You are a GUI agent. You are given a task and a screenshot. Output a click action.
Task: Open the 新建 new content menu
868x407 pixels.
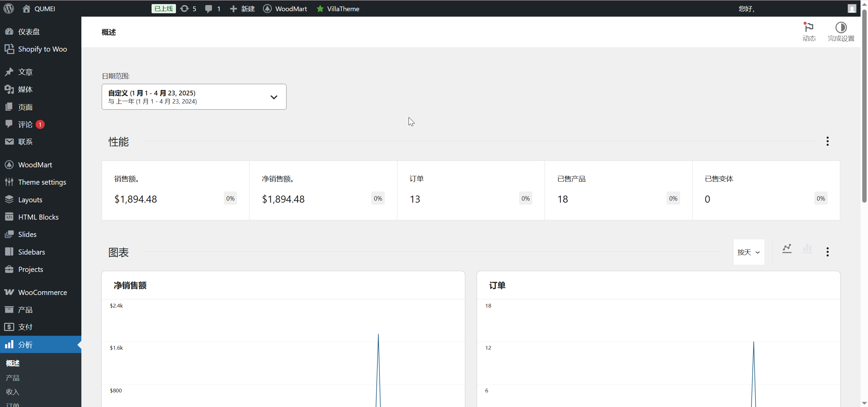(242, 8)
